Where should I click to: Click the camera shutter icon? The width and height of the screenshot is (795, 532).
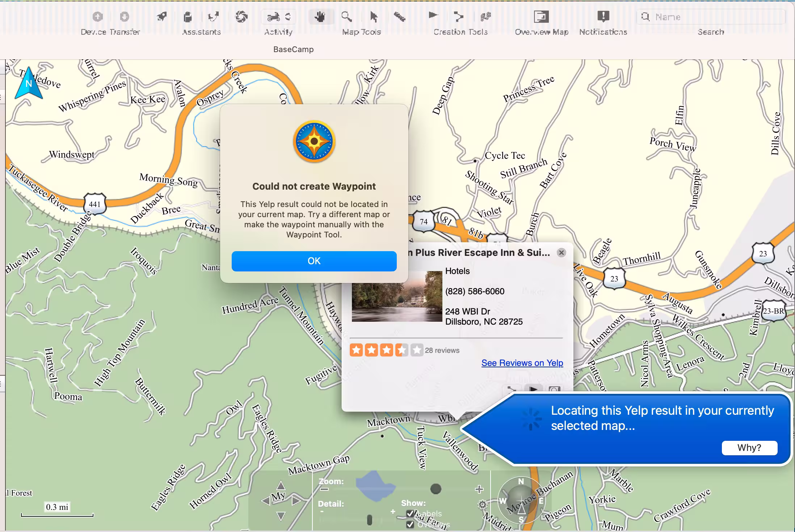click(241, 17)
